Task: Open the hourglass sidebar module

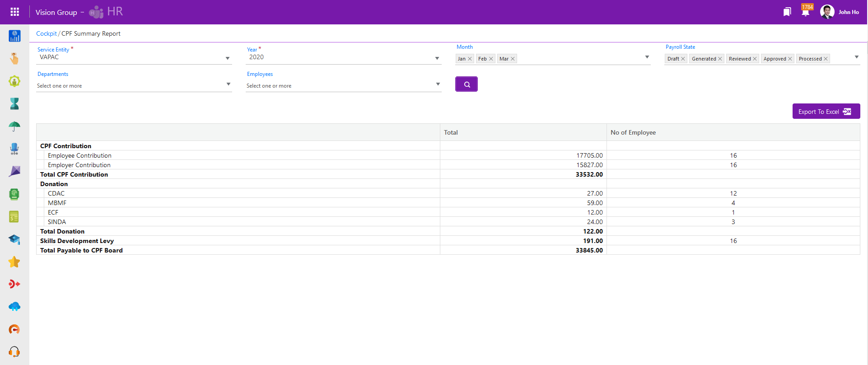Action: click(14, 104)
